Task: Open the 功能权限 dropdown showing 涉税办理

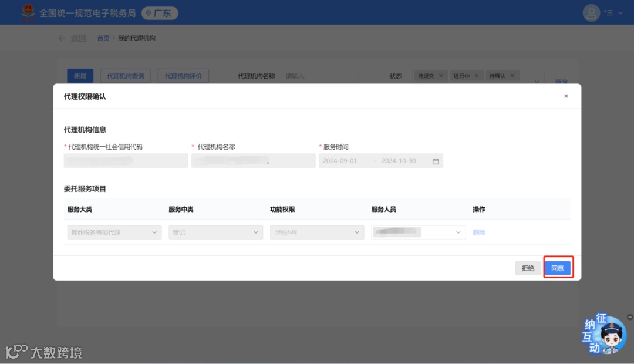Action: pos(317,232)
